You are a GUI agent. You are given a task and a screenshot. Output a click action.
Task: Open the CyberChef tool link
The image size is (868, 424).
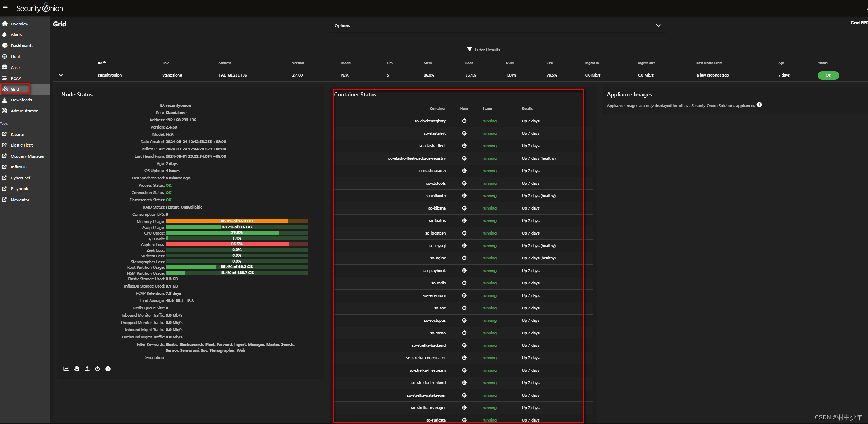point(20,178)
